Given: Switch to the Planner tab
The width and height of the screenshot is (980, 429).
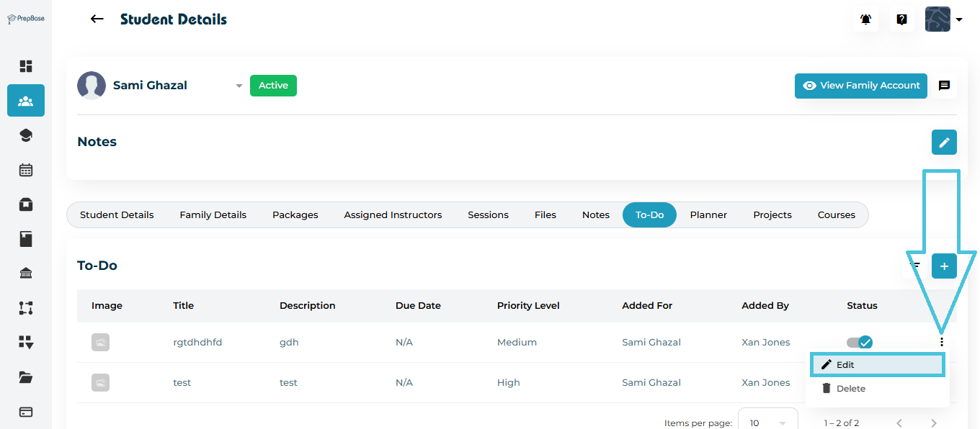Looking at the screenshot, I should [x=708, y=215].
